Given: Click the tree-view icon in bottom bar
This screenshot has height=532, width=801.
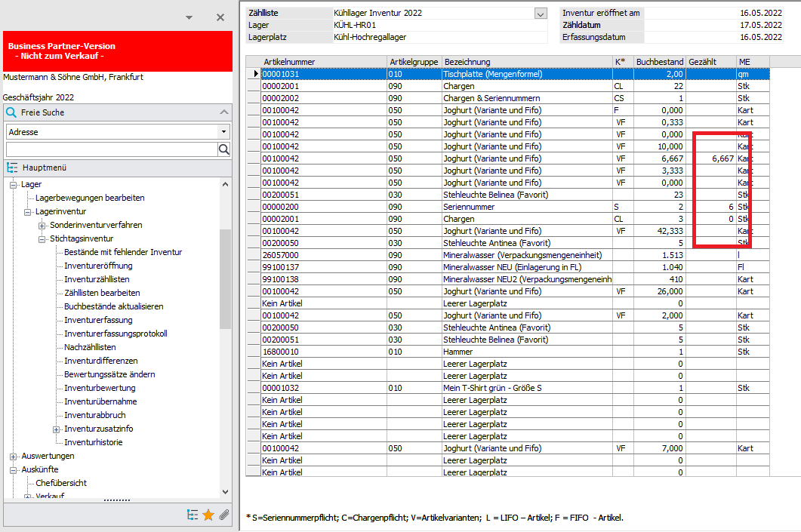Looking at the screenshot, I should click(x=193, y=515).
